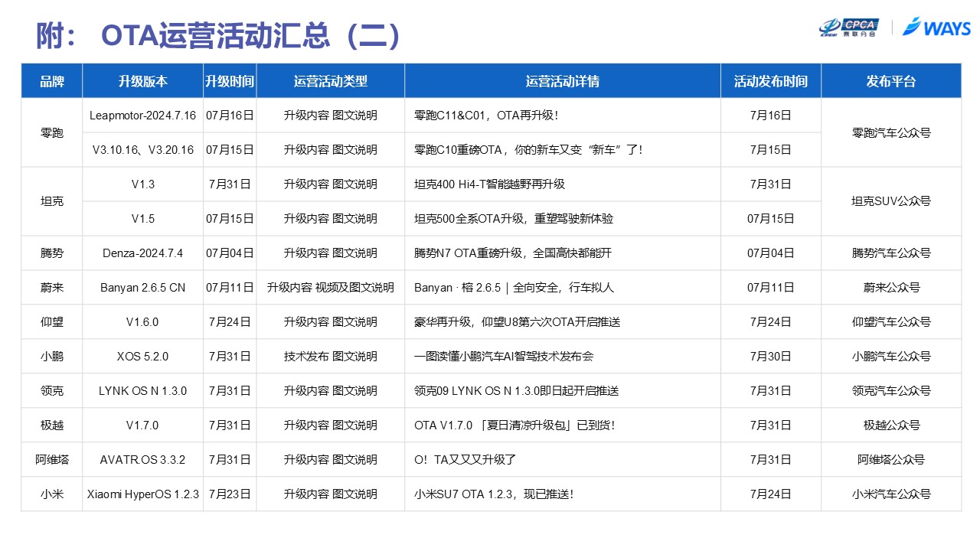This screenshot has width=980, height=551.
Task: Select the 坦克 brand cell
Action: [x=52, y=201]
